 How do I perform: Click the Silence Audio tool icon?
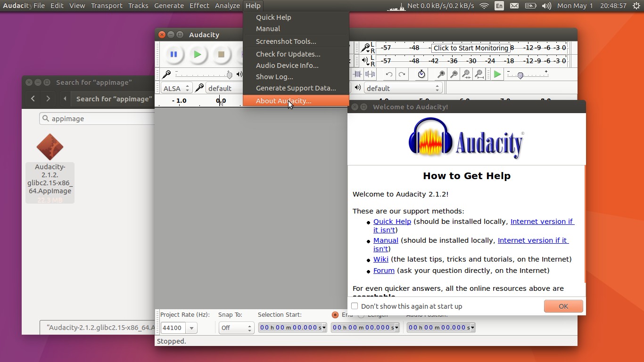coord(370,74)
